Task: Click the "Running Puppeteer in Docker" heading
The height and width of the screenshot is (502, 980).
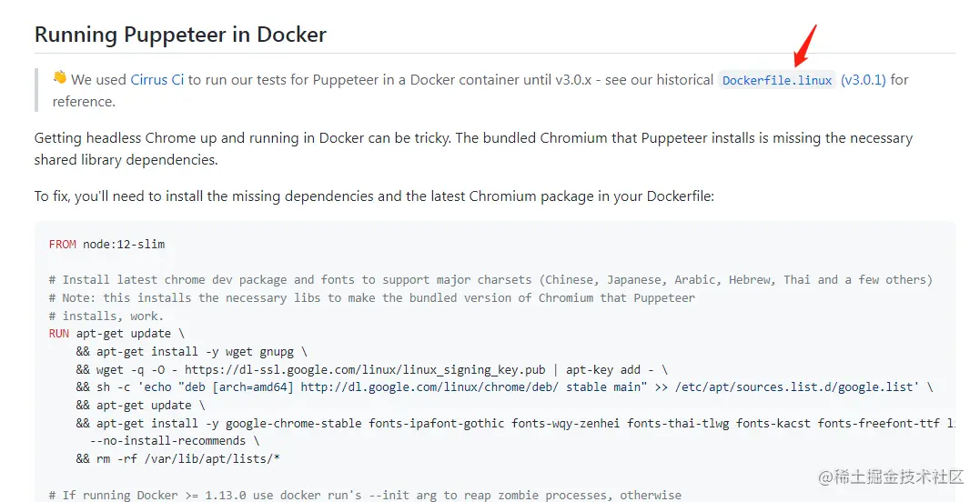Action: (x=180, y=35)
